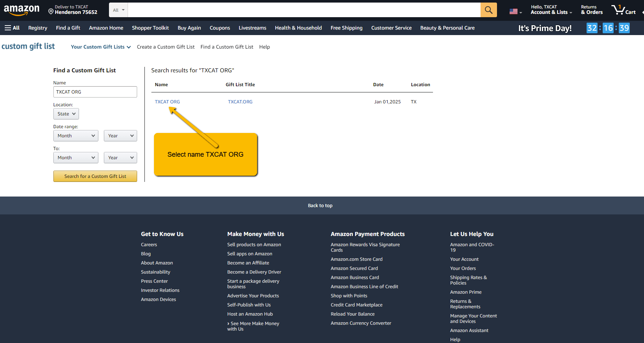Open Amazon Currency Converter link
Viewport: 644px width, 343px height.
pos(361,323)
